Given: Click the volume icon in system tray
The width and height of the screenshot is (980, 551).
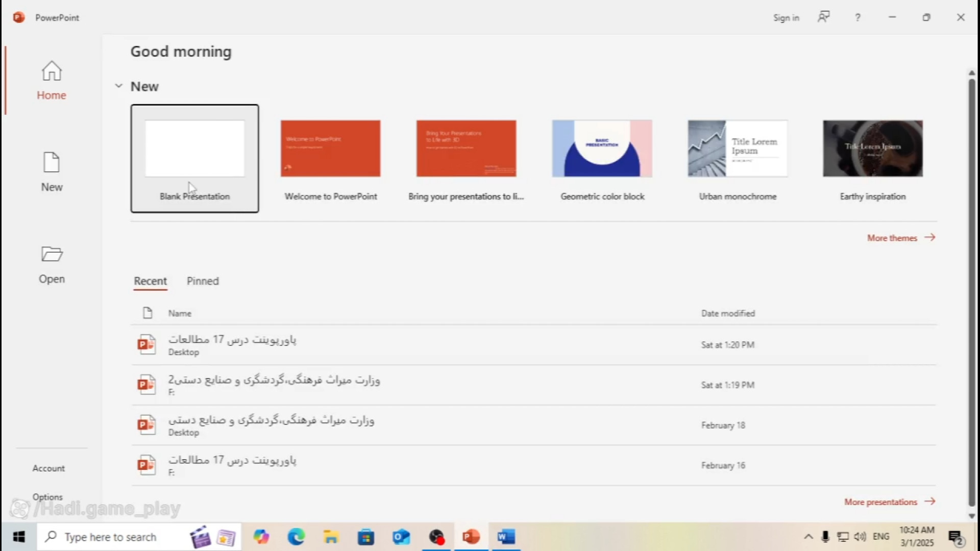Looking at the screenshot, I should pos(860,537).
